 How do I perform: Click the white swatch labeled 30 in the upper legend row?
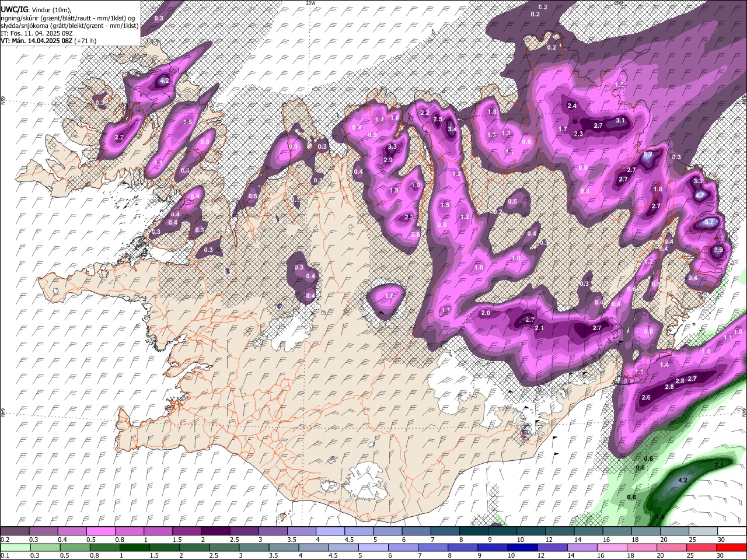click(x=732, y=531)
